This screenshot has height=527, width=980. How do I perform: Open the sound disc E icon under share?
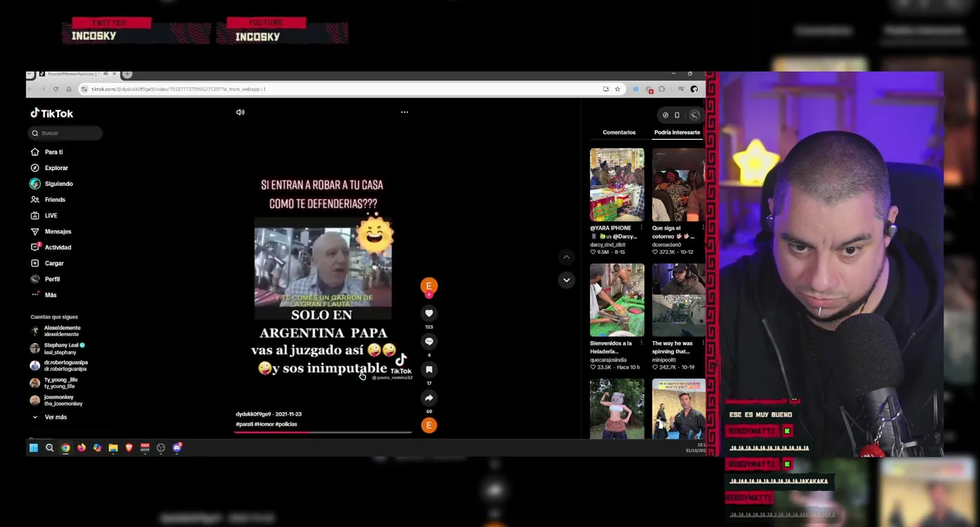429,425
